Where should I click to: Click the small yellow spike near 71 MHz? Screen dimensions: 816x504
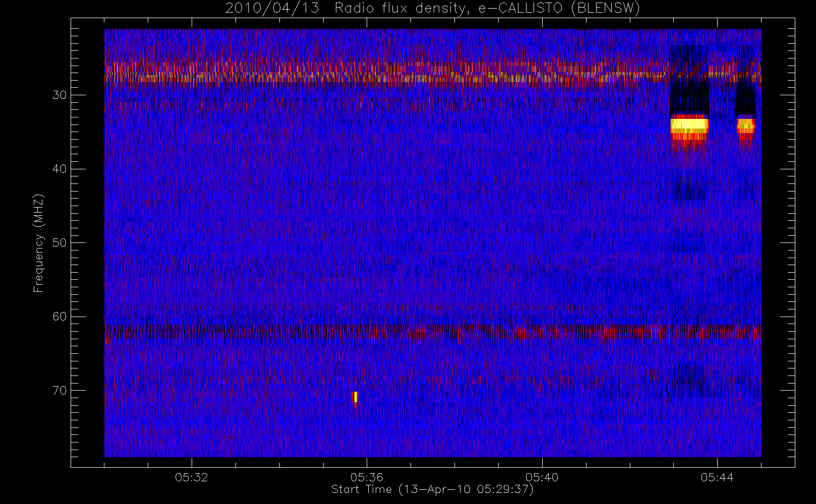tap(355, 398)
